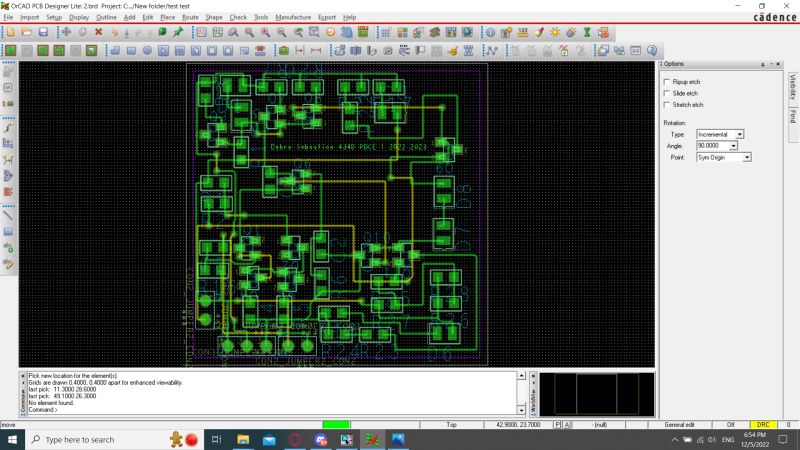Click the Zoom In magnifier icon
Viewport: 800px width, 450px height.
[x=265, y=33]
